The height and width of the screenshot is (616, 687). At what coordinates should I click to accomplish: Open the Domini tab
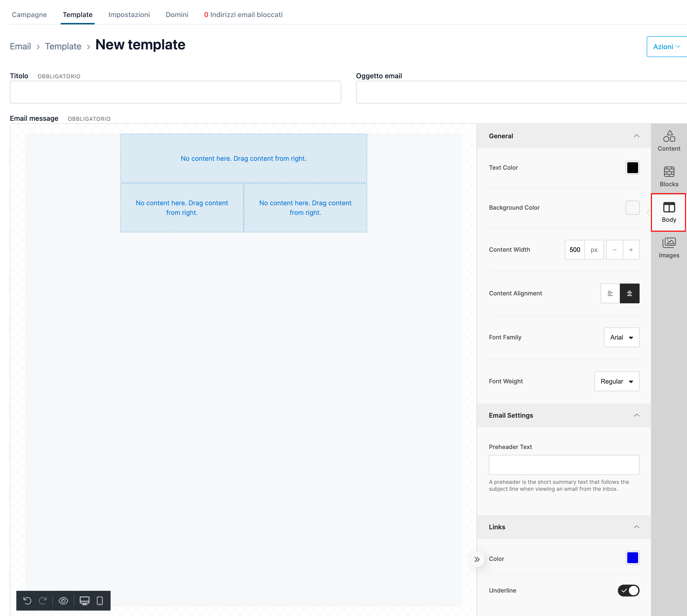[177, 15]
